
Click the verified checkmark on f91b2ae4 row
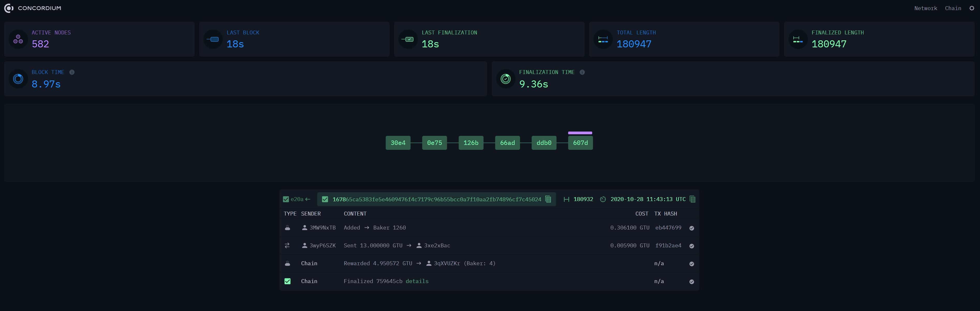pos(692,246)
